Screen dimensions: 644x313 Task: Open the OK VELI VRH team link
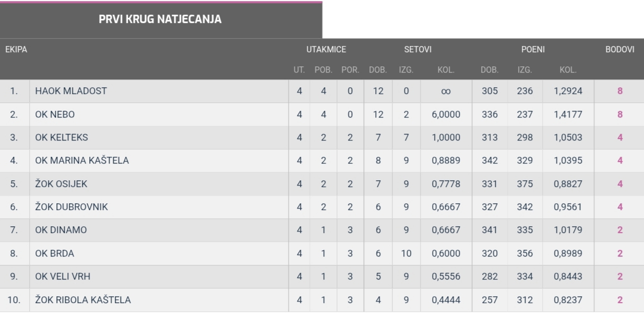tap(63, 276)
